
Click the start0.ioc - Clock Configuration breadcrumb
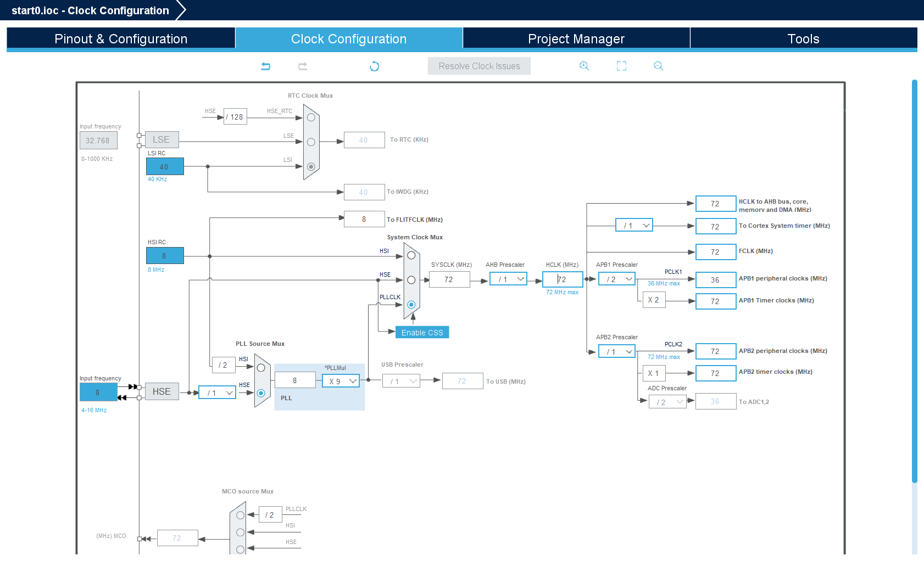[90, 10]
